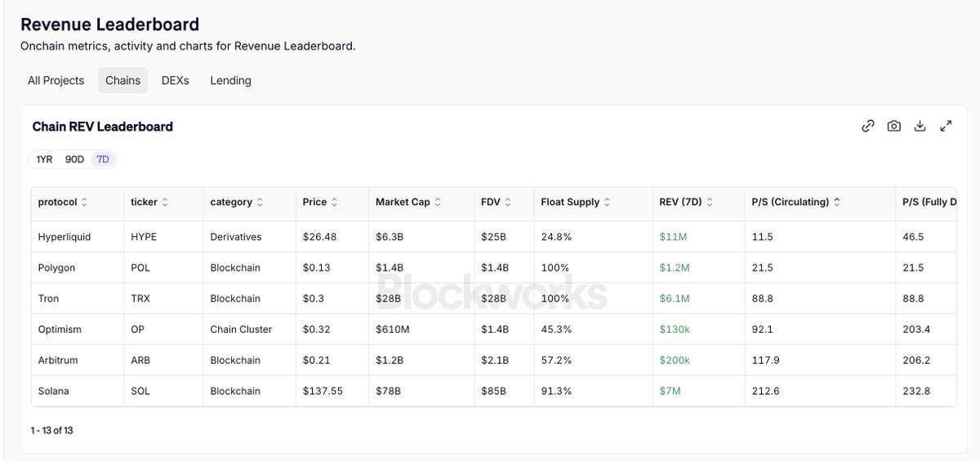
Task: Sort by P/S (Circulating) column arrows
Action: [837, 202]
